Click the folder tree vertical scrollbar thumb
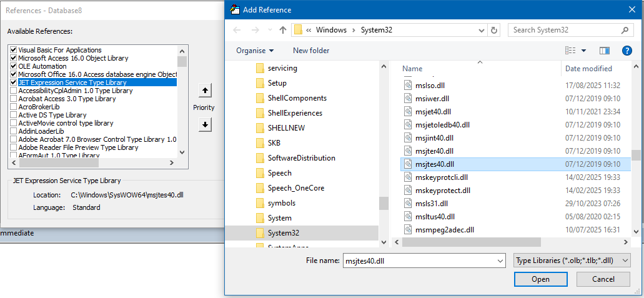This screenshot has width=644, height=298. click(383, 203)
